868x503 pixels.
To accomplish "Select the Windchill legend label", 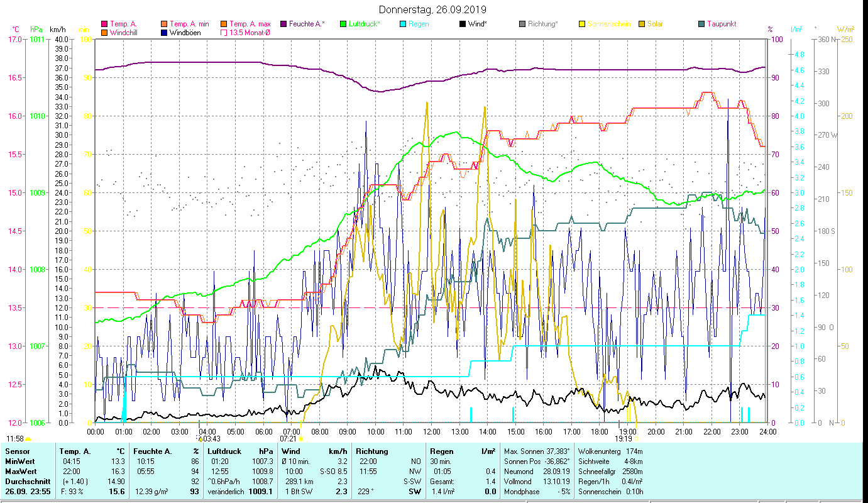I will pos(124,33).
